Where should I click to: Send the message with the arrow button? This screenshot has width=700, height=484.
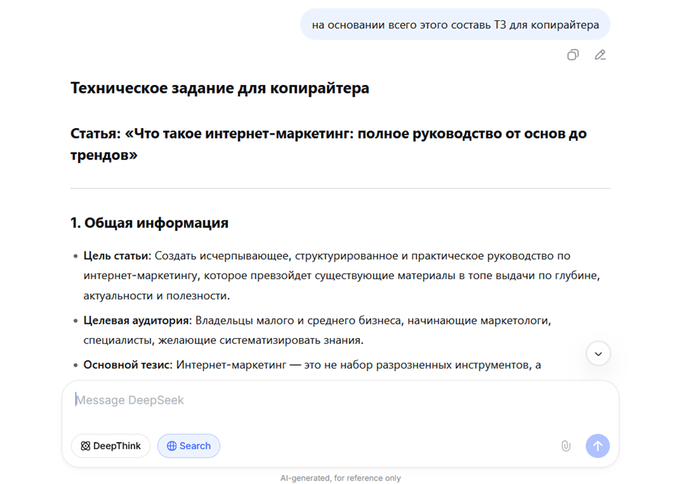(597, 446)
